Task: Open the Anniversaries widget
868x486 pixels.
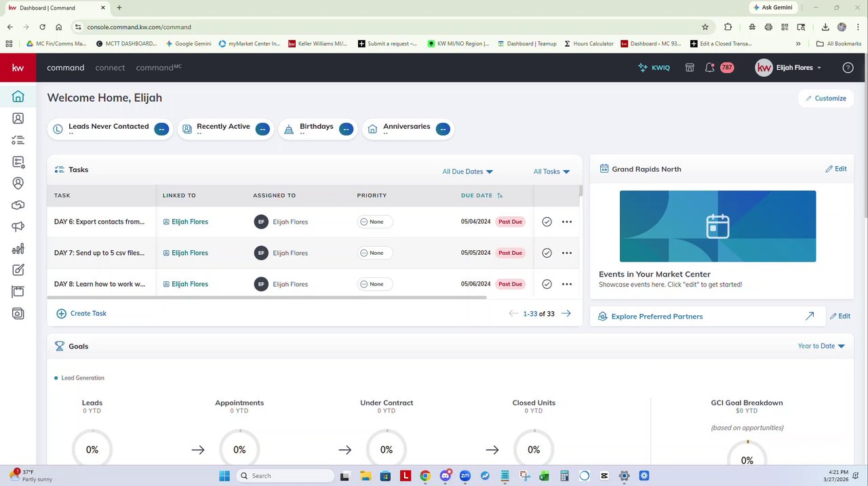Action: (x=408, y=129)
